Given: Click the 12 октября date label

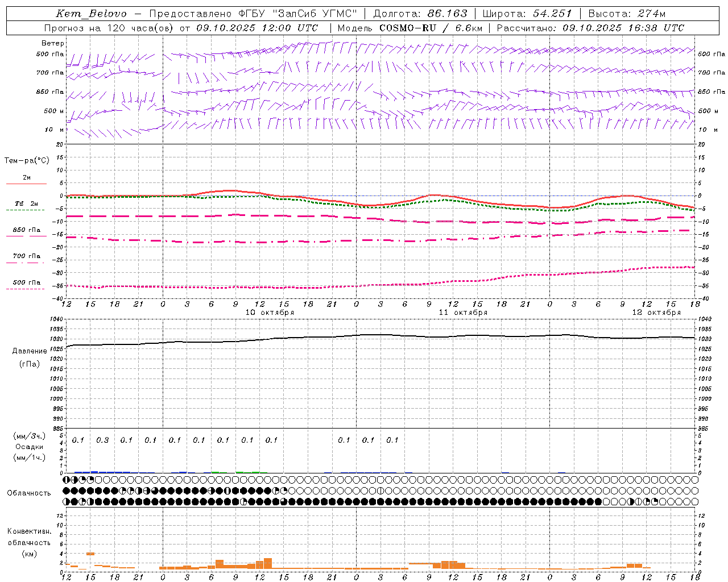Looking at the screenshot, I should pos(656,313).
